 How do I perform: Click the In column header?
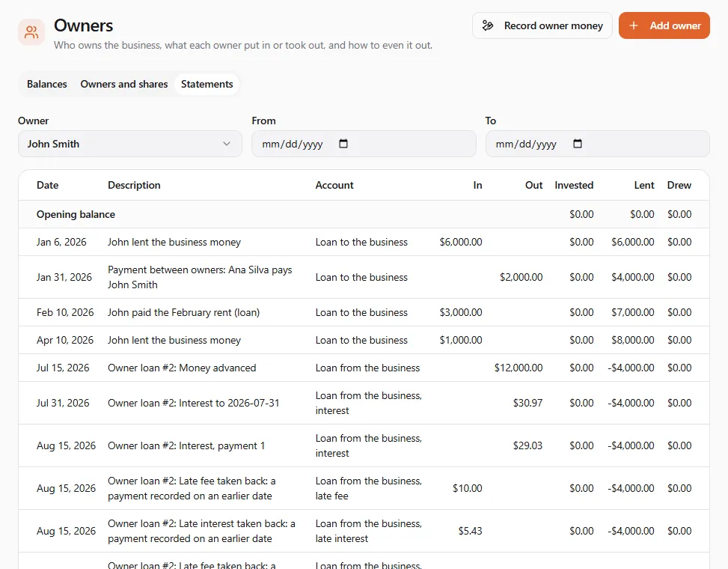(478, 186)
